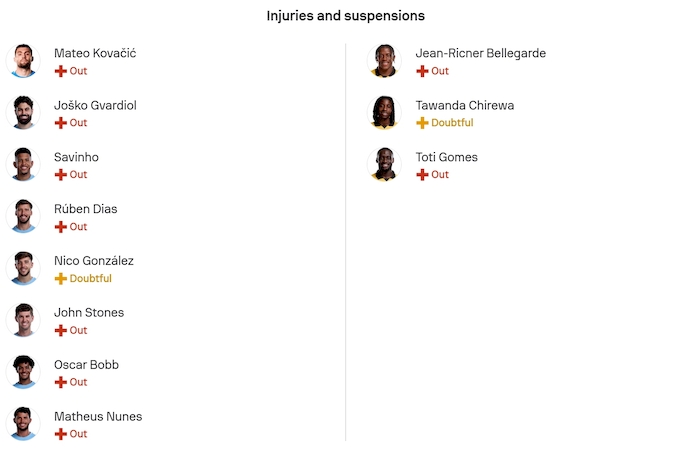690x449 pixels.
Task: Click the red cross icon under Joško Gvardiol
Action: point(60,123)
